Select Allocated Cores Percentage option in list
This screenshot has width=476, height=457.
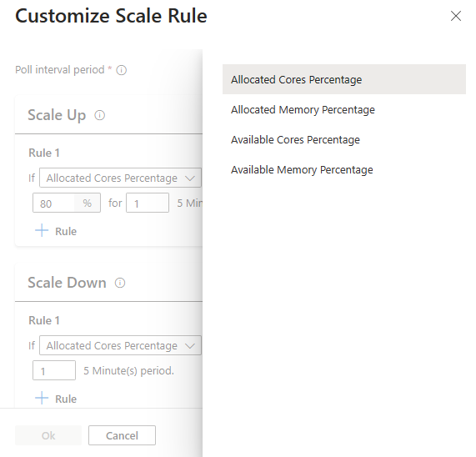pos(344,79)
